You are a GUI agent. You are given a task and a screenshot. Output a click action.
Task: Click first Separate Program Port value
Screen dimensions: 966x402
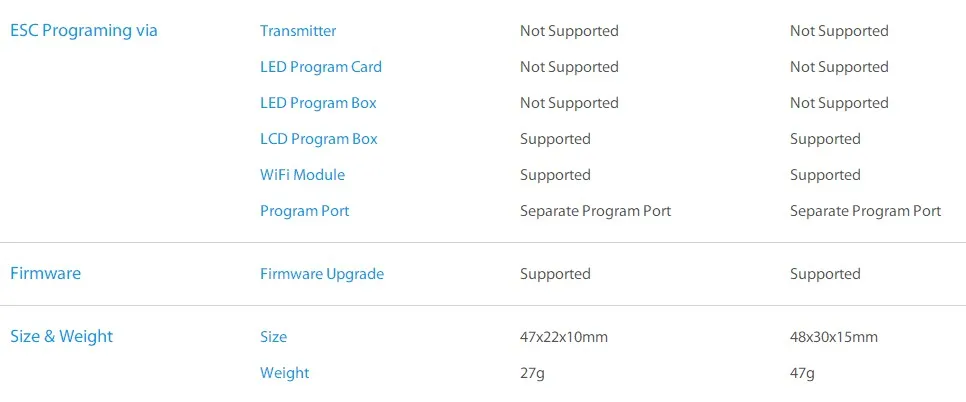tap(595, 211)
